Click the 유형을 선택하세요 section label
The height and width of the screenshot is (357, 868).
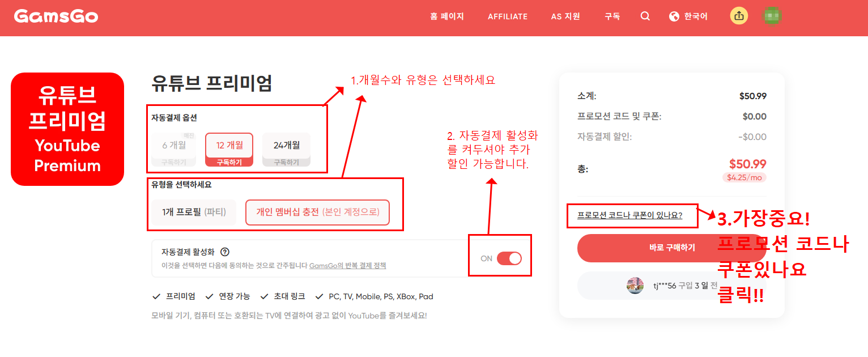181,184
